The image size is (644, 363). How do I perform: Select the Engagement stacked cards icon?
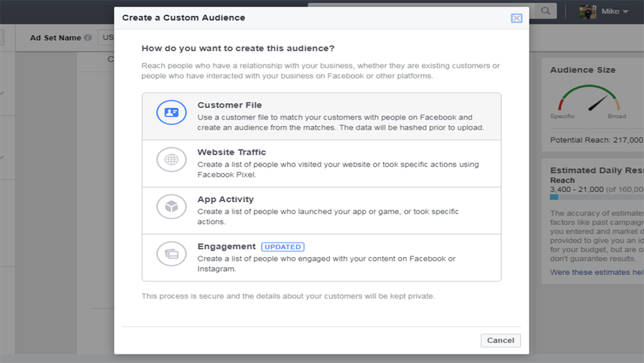click(x=171, y=253)
